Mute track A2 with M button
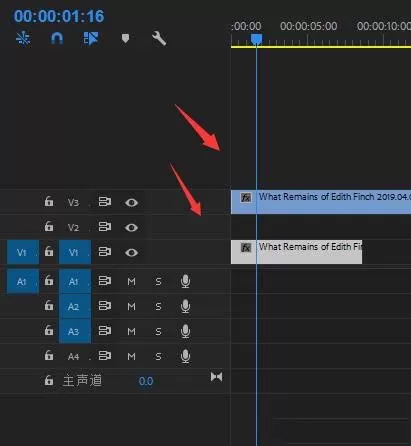Screen dimensions: 411x446 (x=131, y=307)
